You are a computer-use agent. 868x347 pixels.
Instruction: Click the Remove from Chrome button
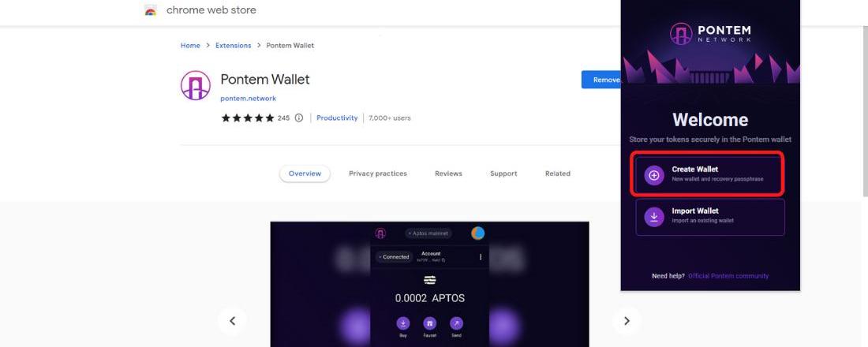pos(601,80)
